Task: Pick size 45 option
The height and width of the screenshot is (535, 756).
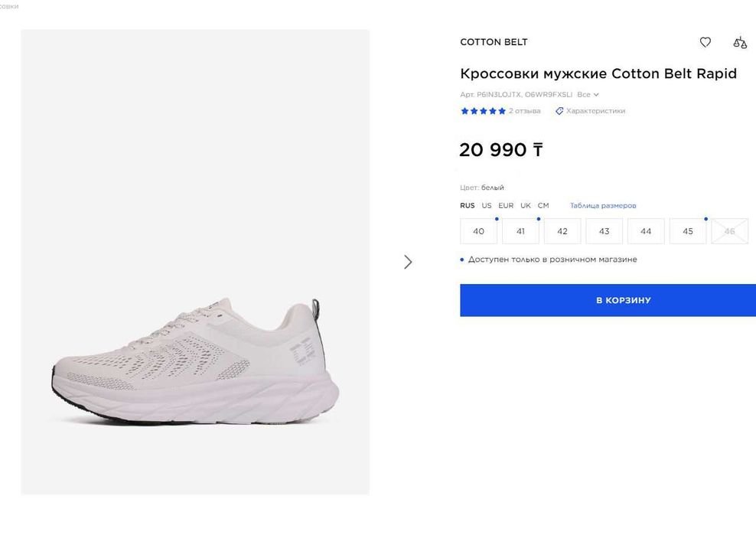Action: pyautogui.click(x=687, y=231)
